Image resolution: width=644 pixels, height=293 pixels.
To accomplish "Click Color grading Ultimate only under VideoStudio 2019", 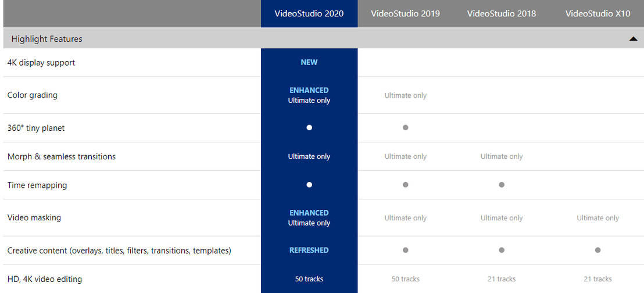I will point(405,95).
